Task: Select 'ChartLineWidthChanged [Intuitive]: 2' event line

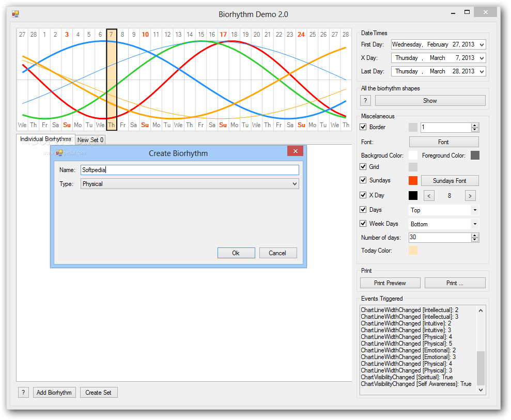Action: coord(406,323)
